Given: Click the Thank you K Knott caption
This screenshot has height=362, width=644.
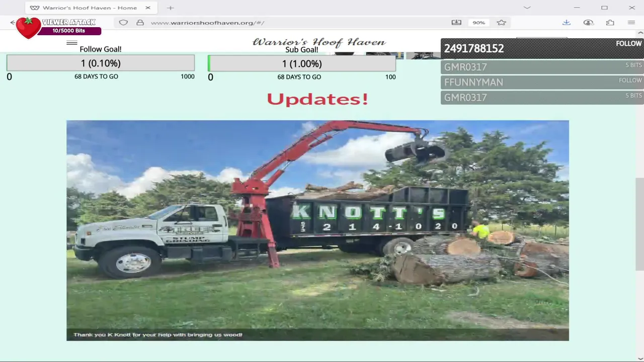Looking at the screenshot, I should click(158, 334).
